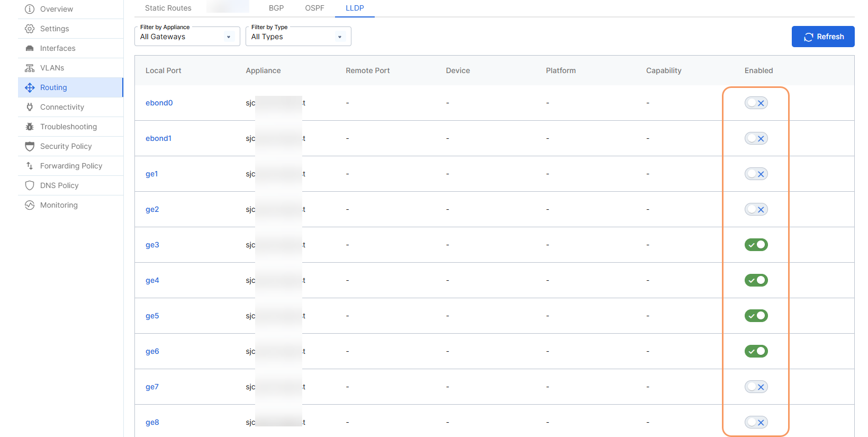Click the Local Port column header
868x437 pixels.
pos(163,70)
